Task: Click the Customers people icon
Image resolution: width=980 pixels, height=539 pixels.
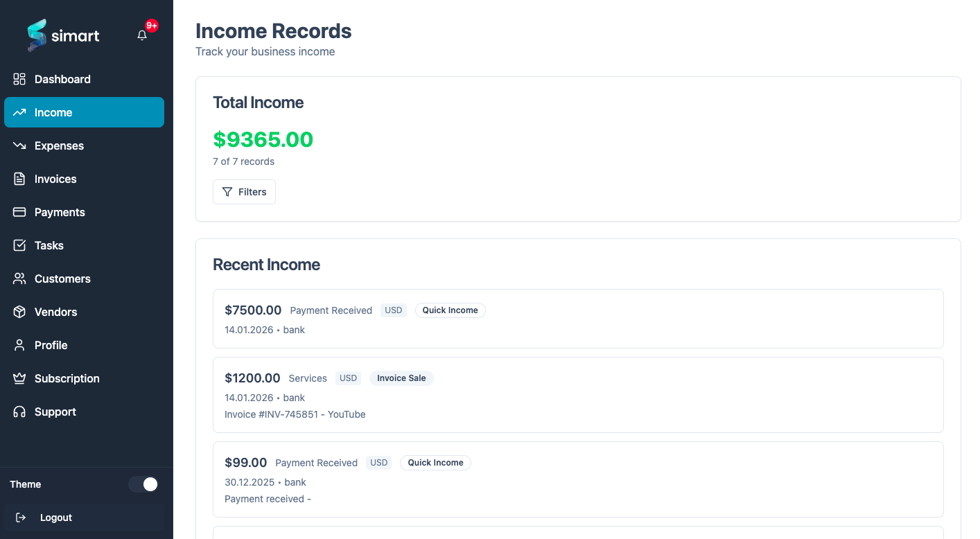Action: 19,279
